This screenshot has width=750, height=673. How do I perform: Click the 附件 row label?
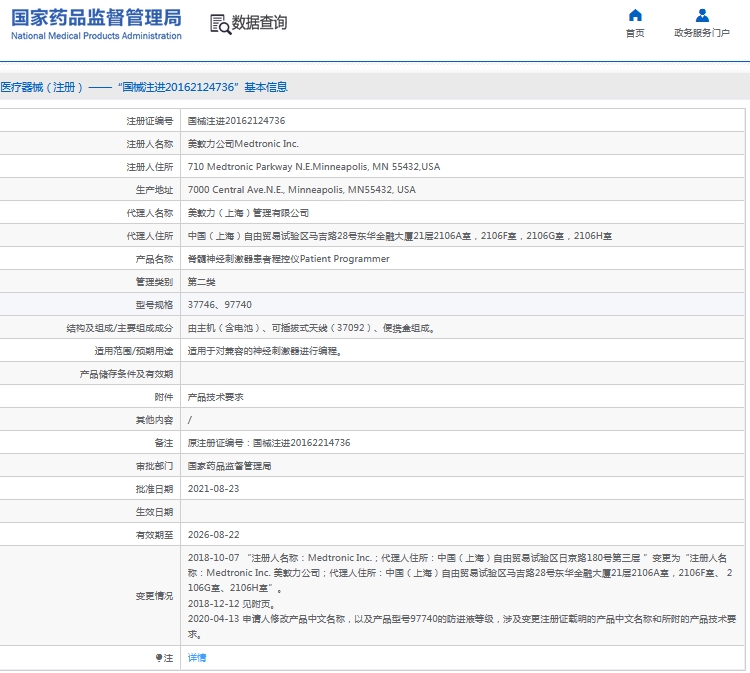(x=164, y=397)
